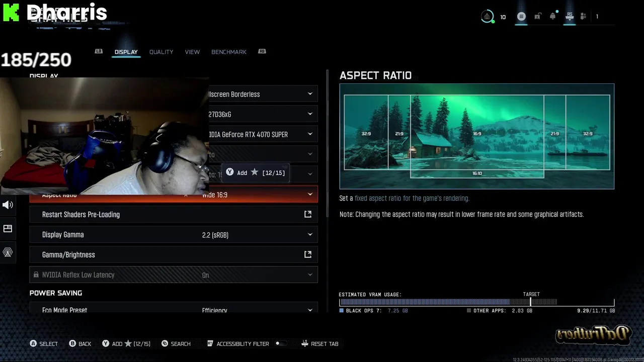This screenshot has width=644, height=362.
Task: Click the Back footer prompt
Action: click(80, 343)
